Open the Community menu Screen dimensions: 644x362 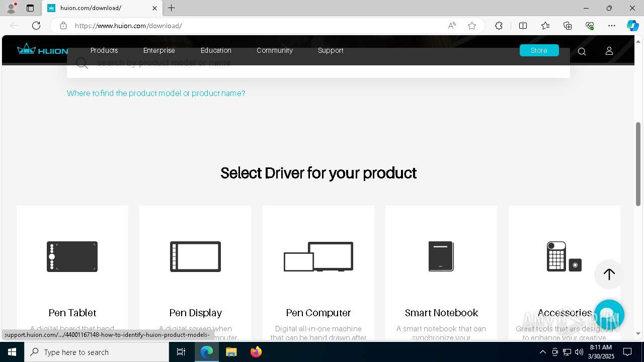pyautogui.click(x=275, y=50)
